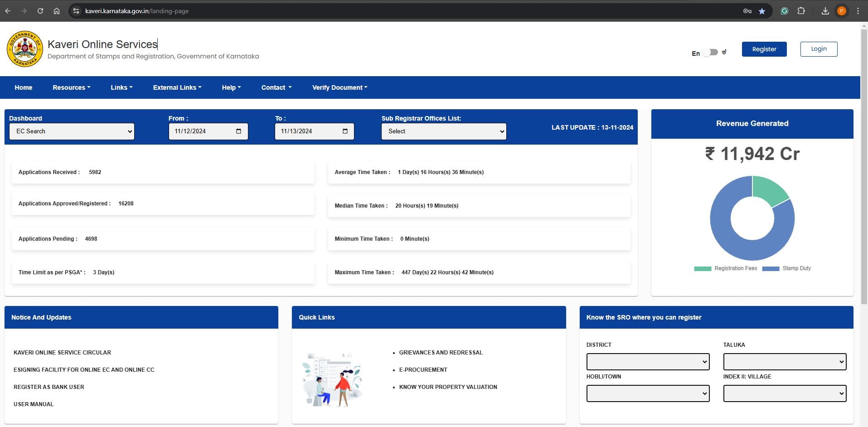
Task: Open the To date calendar picker icon
Action: [x=345, y=131]
